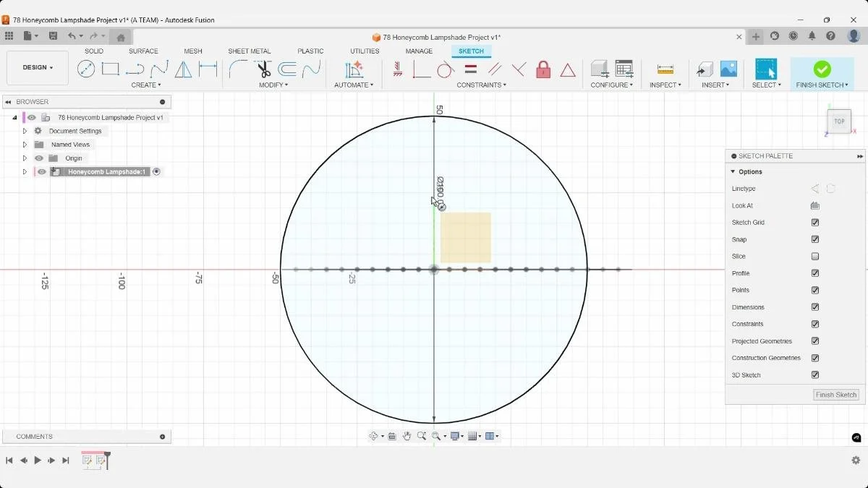This screenshot has width=868, height=488.
Task: Pick the Fit Point Spline tool
Action: pyautogui.click(x=159, y=69)
